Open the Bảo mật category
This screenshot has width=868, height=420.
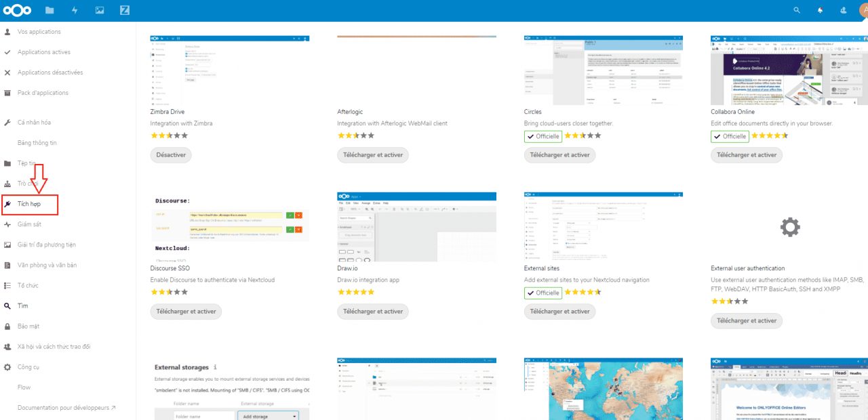click(x=28, y=327)
